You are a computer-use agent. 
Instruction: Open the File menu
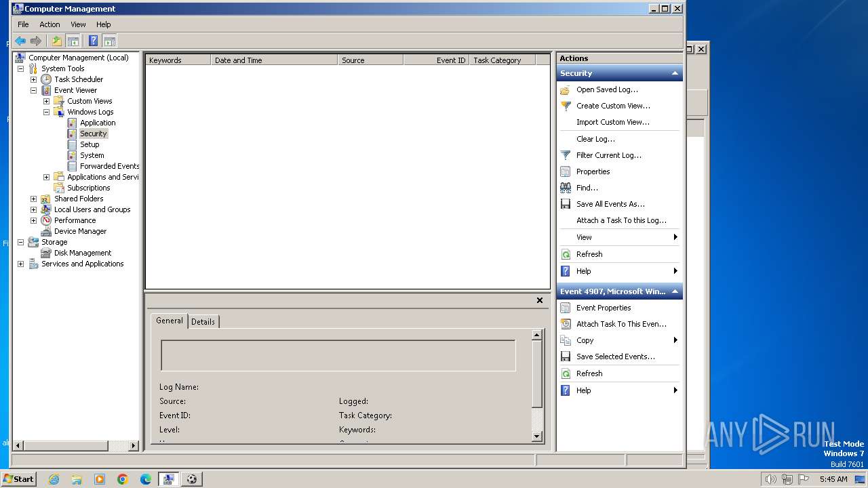point(23,24)
